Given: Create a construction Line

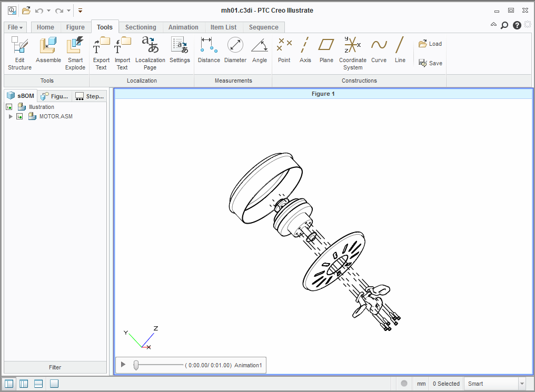Looking at the screenshot, I should [400, 50].
